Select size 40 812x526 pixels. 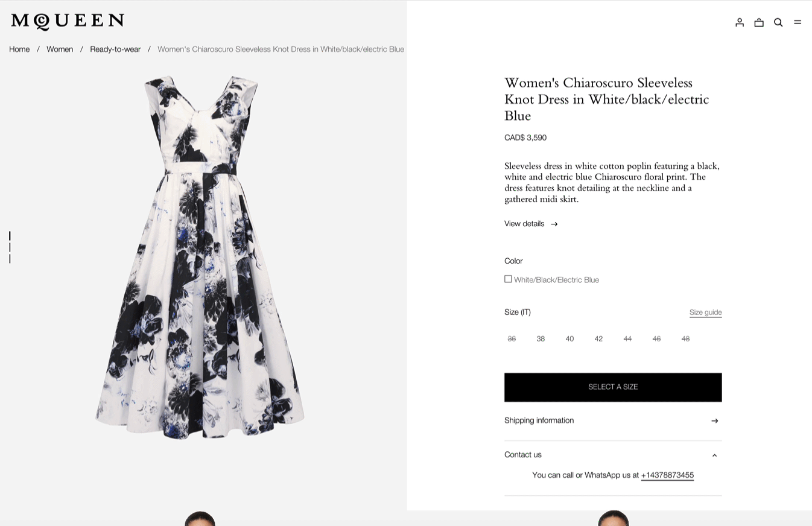569,339
